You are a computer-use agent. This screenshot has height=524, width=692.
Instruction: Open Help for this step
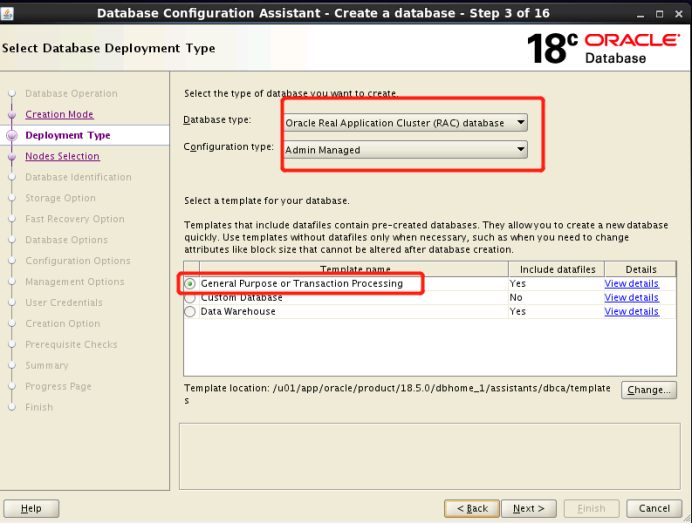click(31, 508)
